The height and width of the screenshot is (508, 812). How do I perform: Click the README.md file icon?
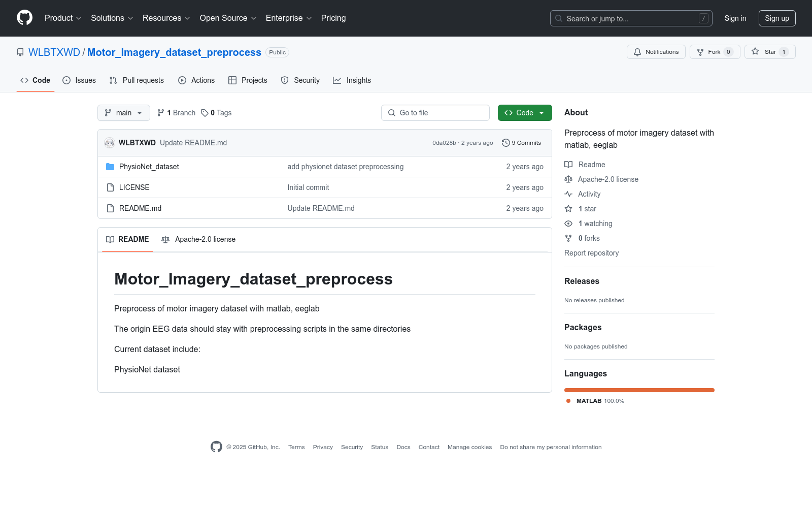[x=110, y=208]
